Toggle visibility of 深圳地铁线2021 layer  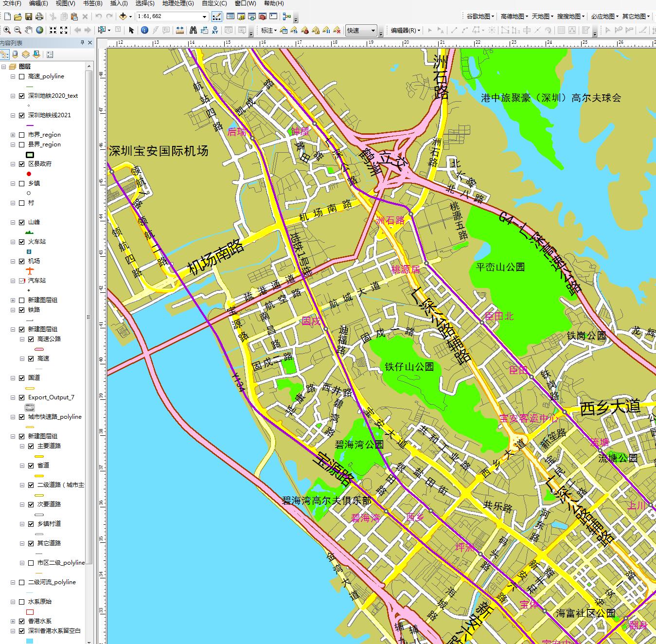pyautogui.click(x=21, y=115)
